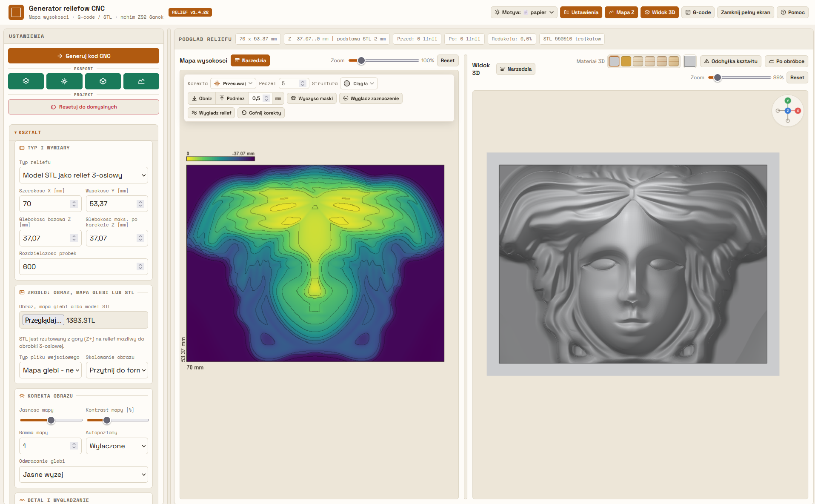Open the Struktura Ciągła dropdown
The height and width of the screenshot is (504, 815).
click(359, 83)
